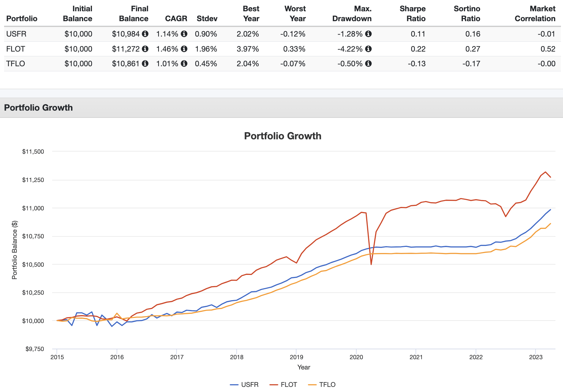This screenshot has height=392, width=563.
Task: Click TFLO market correlation -0.00
Action: [547, 64]
